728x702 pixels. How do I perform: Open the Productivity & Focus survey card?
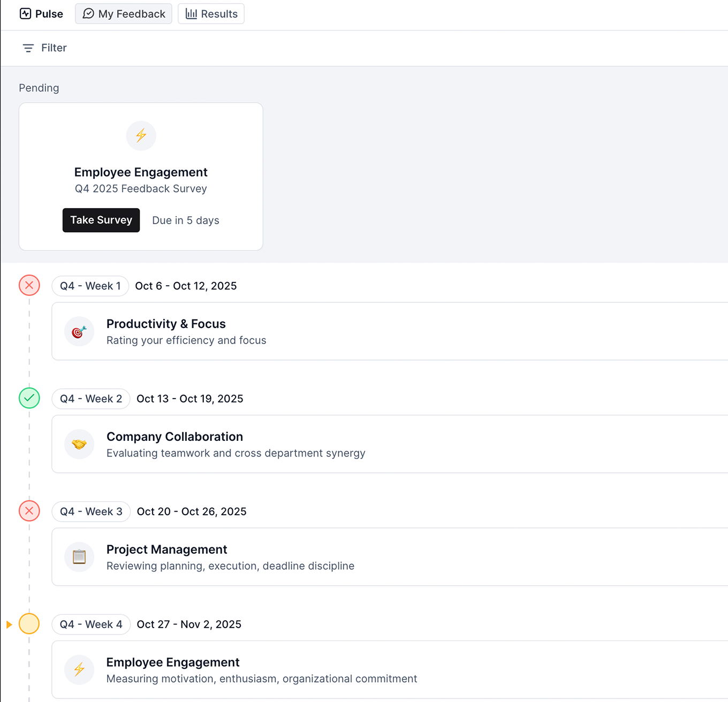click(390, 331)
